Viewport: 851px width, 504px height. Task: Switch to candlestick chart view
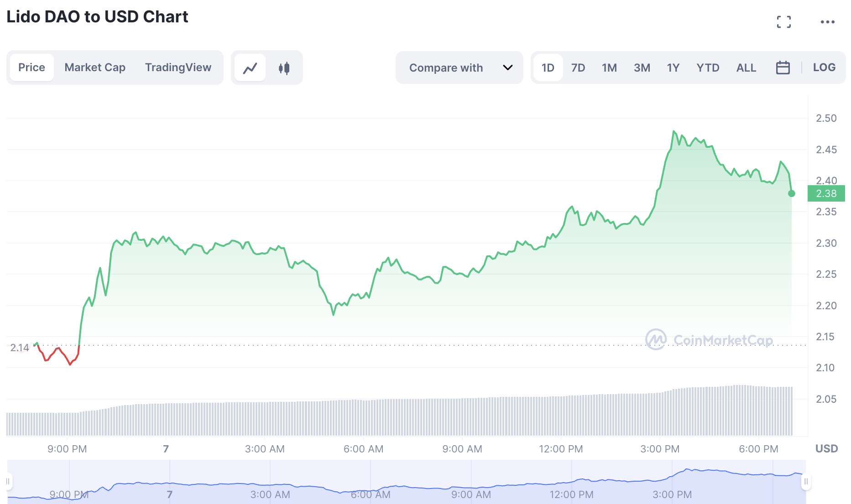tap(284, 68)
